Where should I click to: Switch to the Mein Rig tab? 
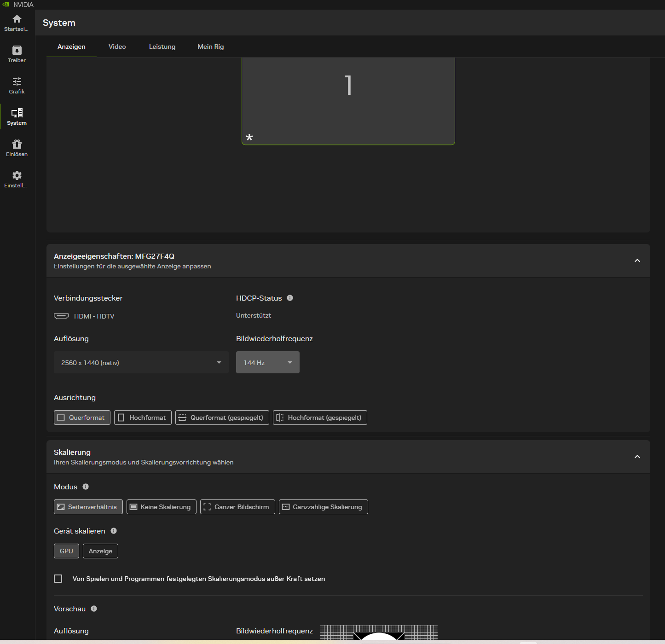tap(210, 46)
